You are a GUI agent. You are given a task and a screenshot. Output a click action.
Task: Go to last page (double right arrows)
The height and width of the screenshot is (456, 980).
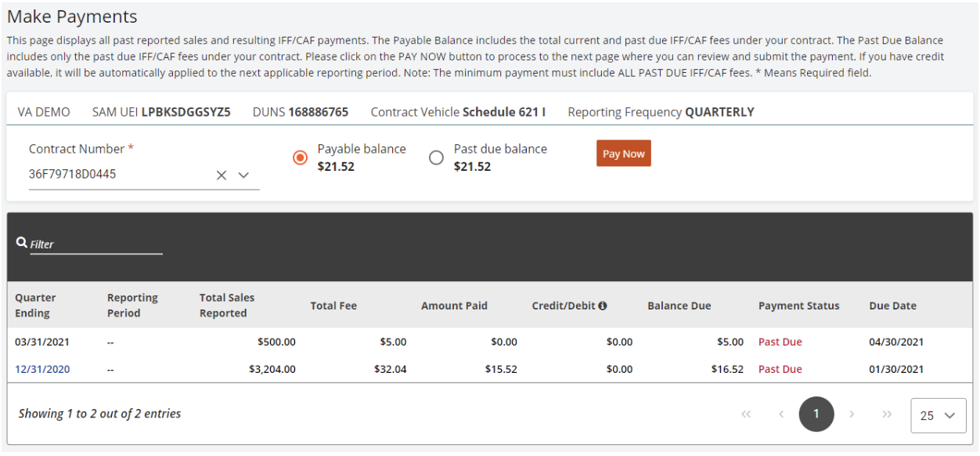tap(887, 414)
